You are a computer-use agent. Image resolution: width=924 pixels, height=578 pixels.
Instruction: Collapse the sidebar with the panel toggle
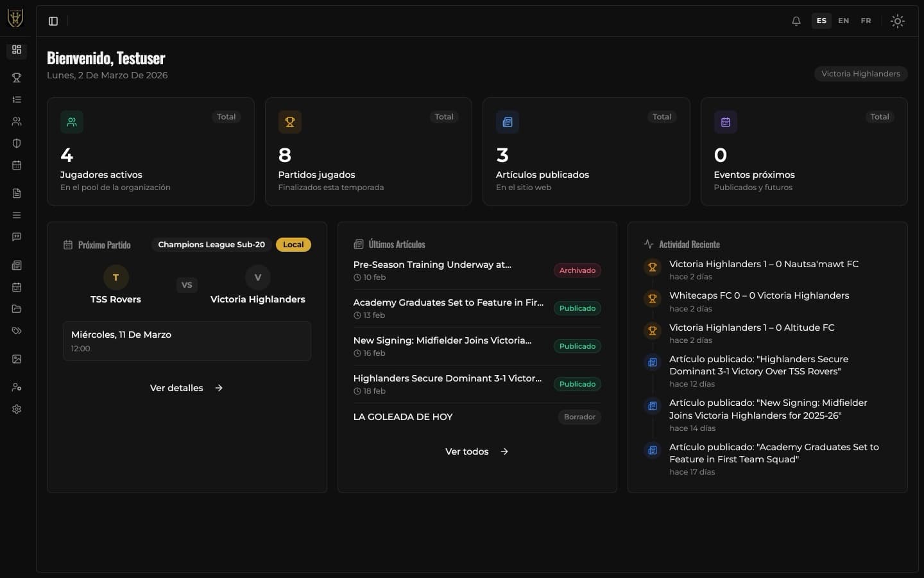point(53,21)
